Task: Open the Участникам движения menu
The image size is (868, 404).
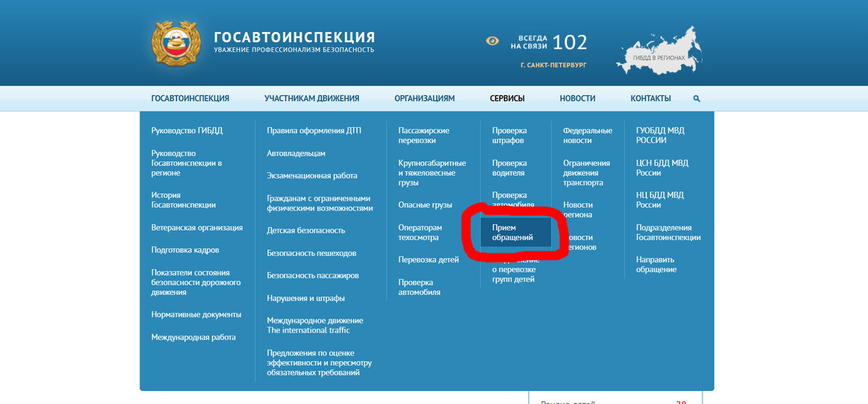Action: (312, 98)
